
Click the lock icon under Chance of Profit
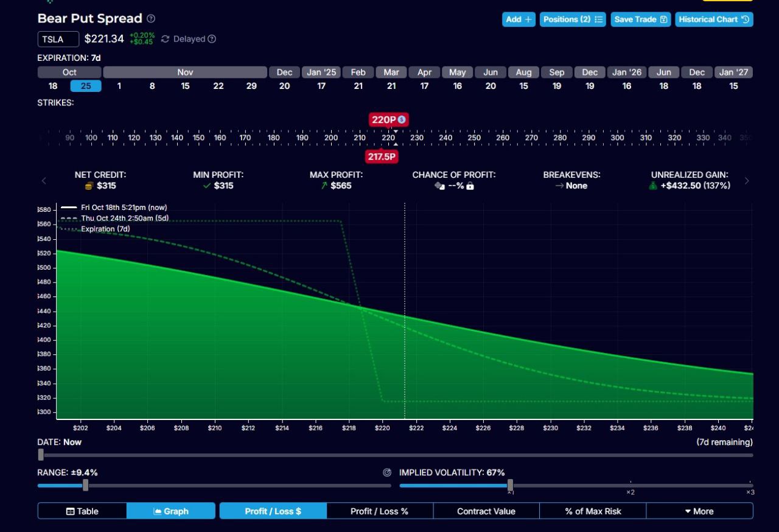[x=470, y=186]
